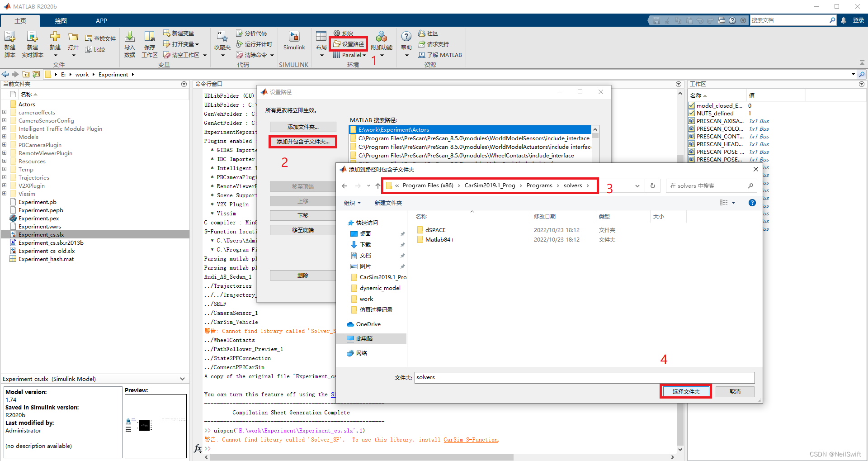
Task: Click the 下移 button in Set Path dialog
Action: click(x=303, y=215)
